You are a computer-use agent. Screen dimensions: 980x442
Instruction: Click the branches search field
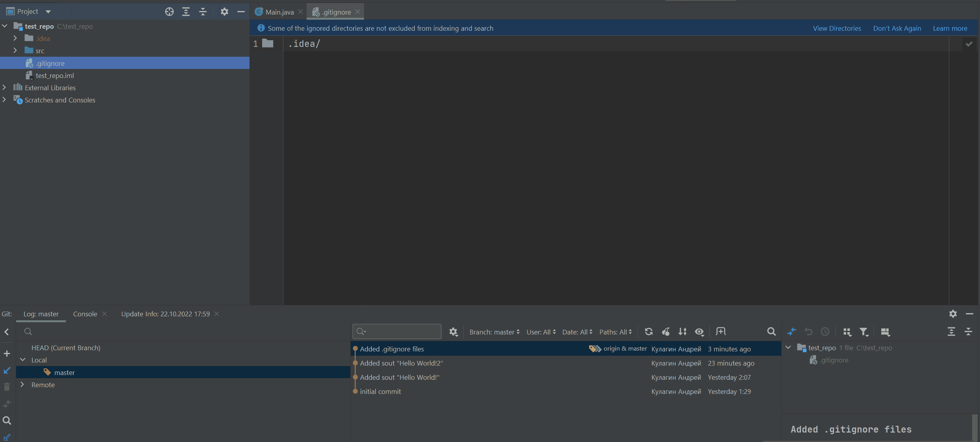pyautogui.click(x=183, y=332)
